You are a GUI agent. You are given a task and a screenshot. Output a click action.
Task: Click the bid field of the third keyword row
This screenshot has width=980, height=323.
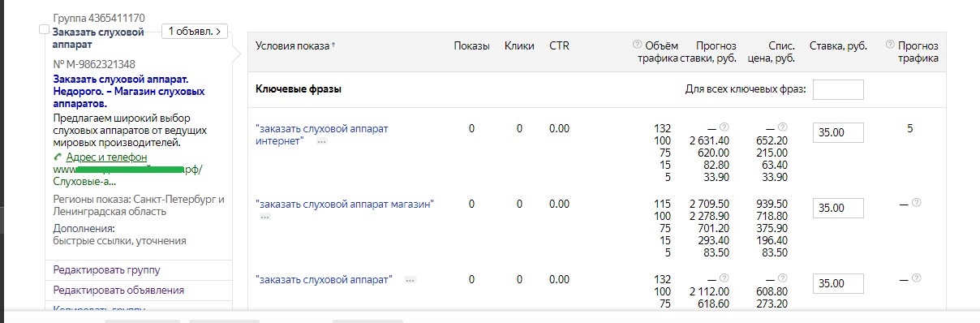coord(838,283)
